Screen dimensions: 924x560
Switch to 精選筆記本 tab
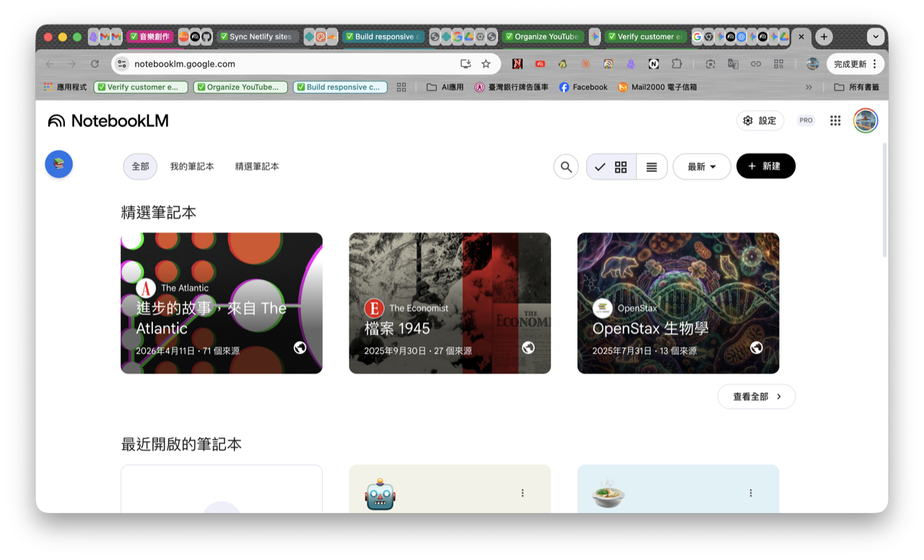click(x=257, y=167)
